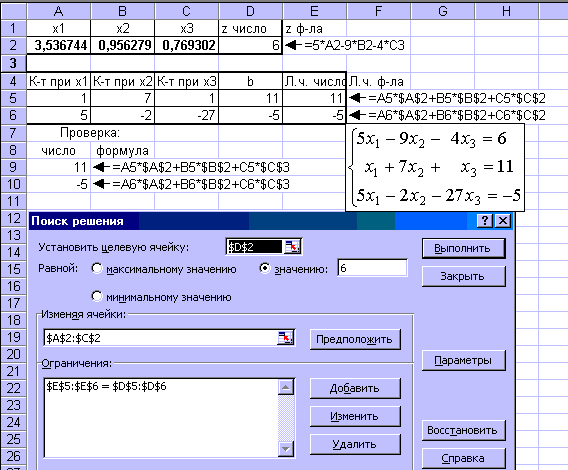Select column H header
The image size is (568, 470).
(x=506, y=11)
